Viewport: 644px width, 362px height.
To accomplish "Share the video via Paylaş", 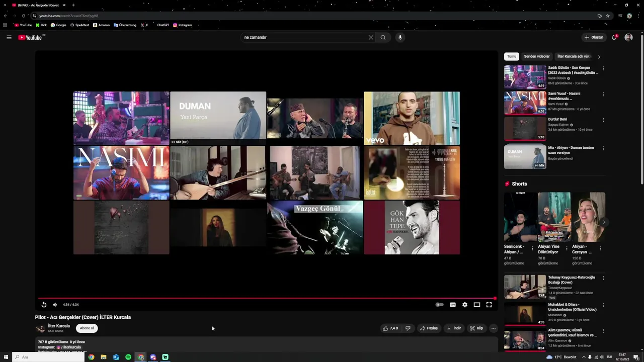I will pos(429,328).
